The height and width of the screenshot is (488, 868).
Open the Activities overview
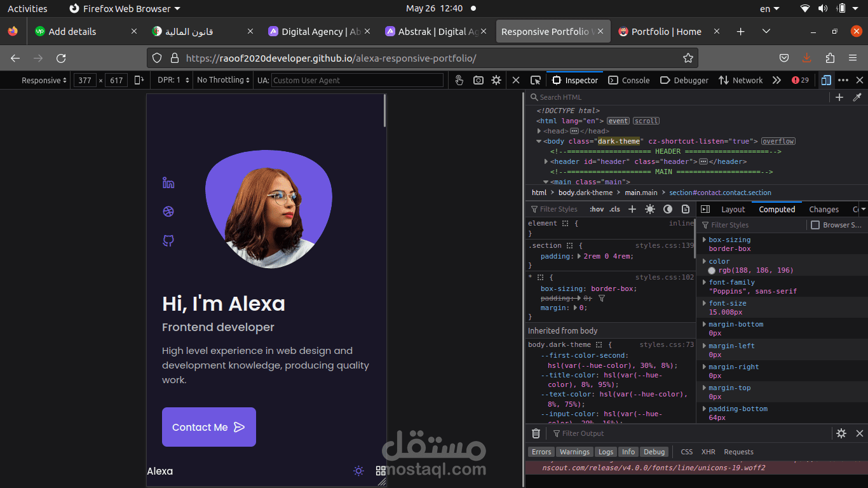tap(27, 8)
